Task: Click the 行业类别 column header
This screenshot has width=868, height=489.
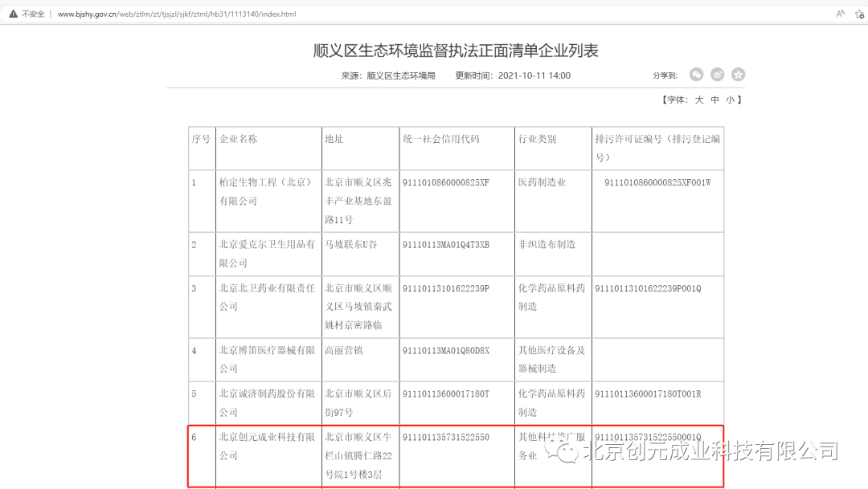Action: pyautogui.click(x=537, y=139)
